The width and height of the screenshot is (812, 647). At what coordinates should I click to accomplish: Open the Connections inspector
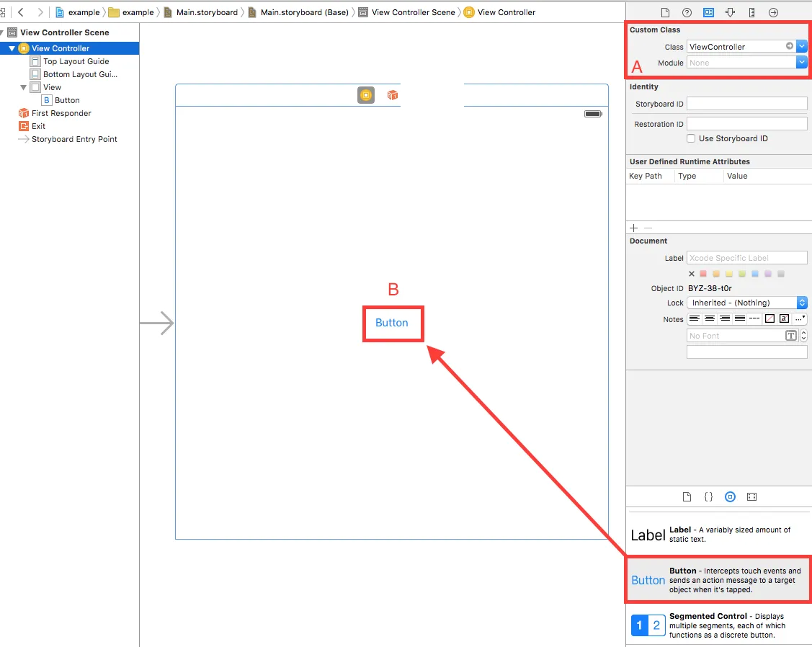(x=773, y=12)
